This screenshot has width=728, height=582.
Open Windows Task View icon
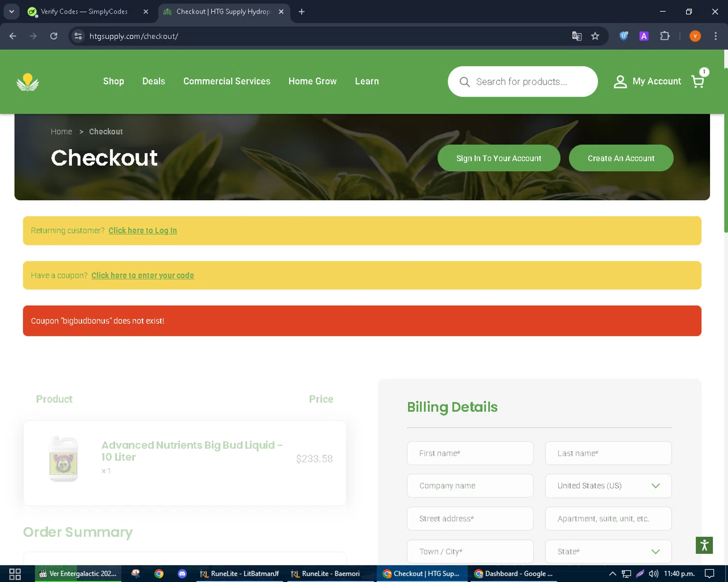tap(15, 574)
